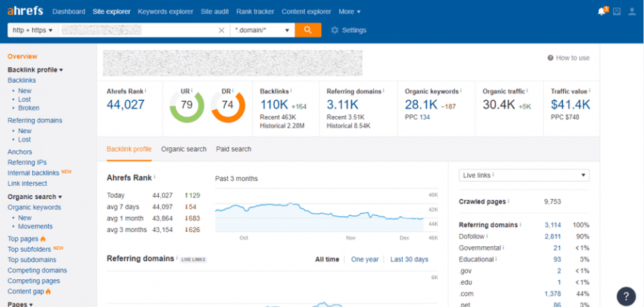Open the user account icon
644x307 pixels.
click(632, 11)
